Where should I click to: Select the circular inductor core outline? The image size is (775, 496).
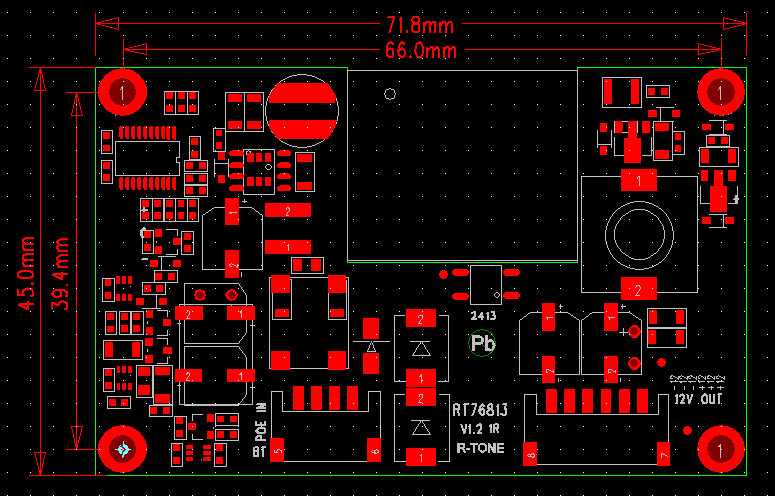639,237
